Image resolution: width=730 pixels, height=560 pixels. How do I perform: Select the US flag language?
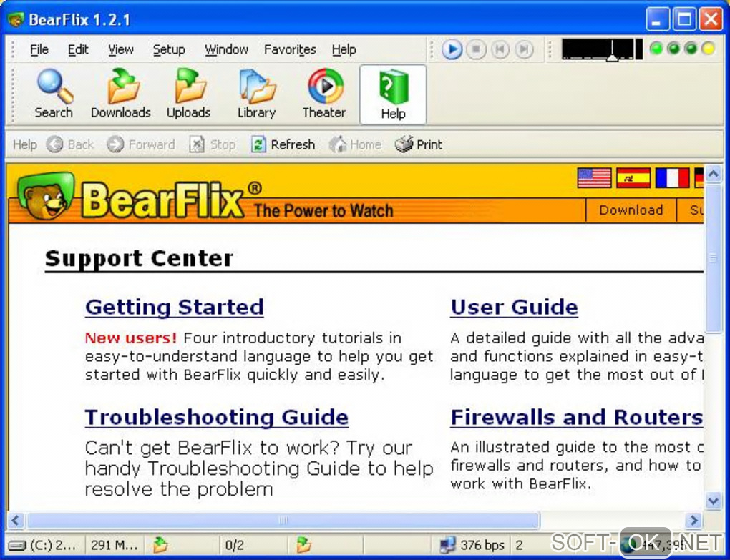594,177
